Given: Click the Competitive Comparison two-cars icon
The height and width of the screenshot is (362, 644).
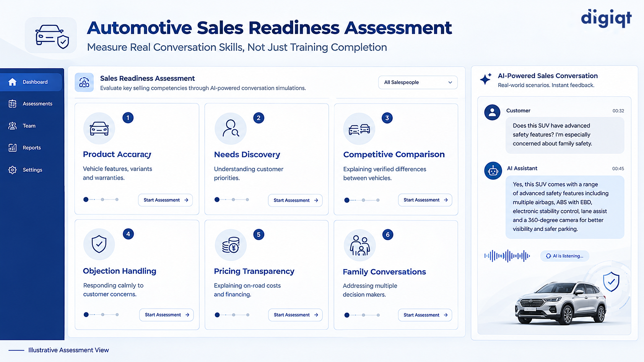Looking at the screenshot, I should click(359, 129).
